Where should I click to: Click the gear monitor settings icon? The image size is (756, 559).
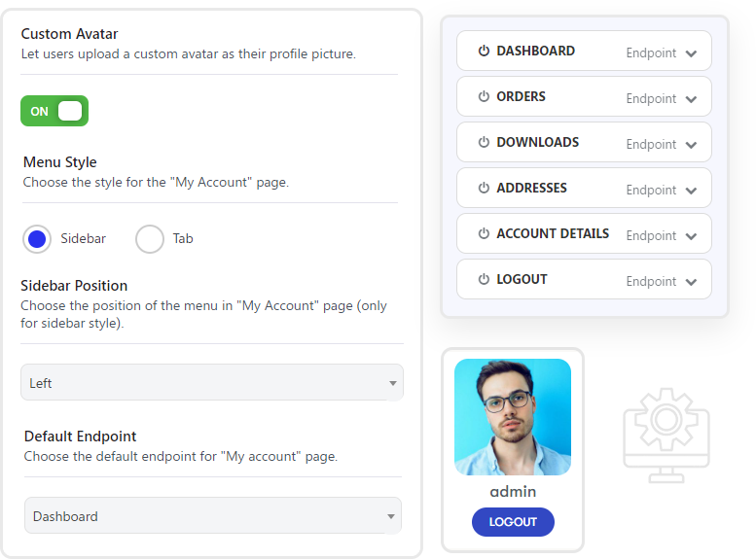666,436
